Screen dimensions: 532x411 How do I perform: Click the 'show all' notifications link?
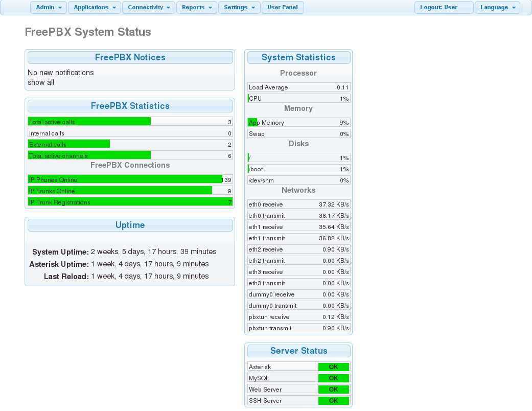pos(41,82)
